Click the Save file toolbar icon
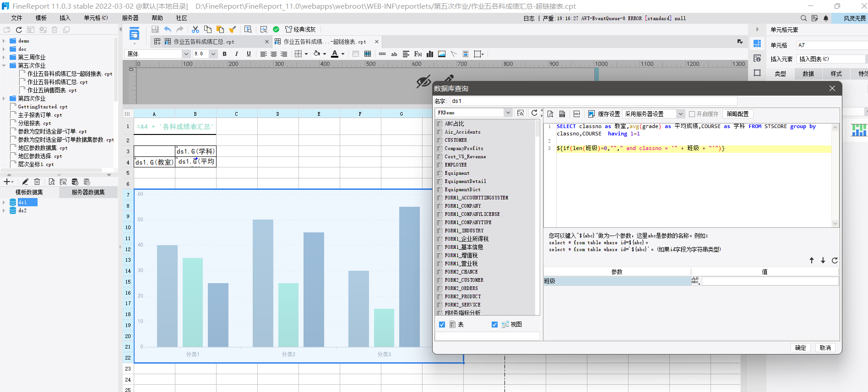868x392 pixels. (155, 29)
